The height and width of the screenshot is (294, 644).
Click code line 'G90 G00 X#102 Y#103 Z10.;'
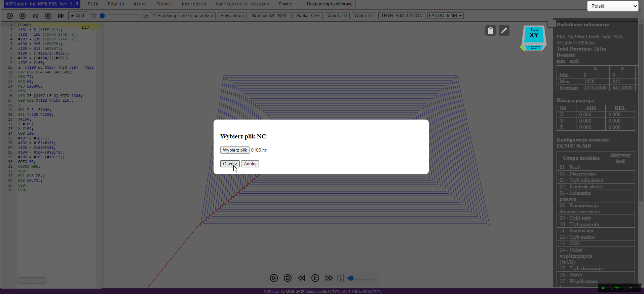pos(46,101)
